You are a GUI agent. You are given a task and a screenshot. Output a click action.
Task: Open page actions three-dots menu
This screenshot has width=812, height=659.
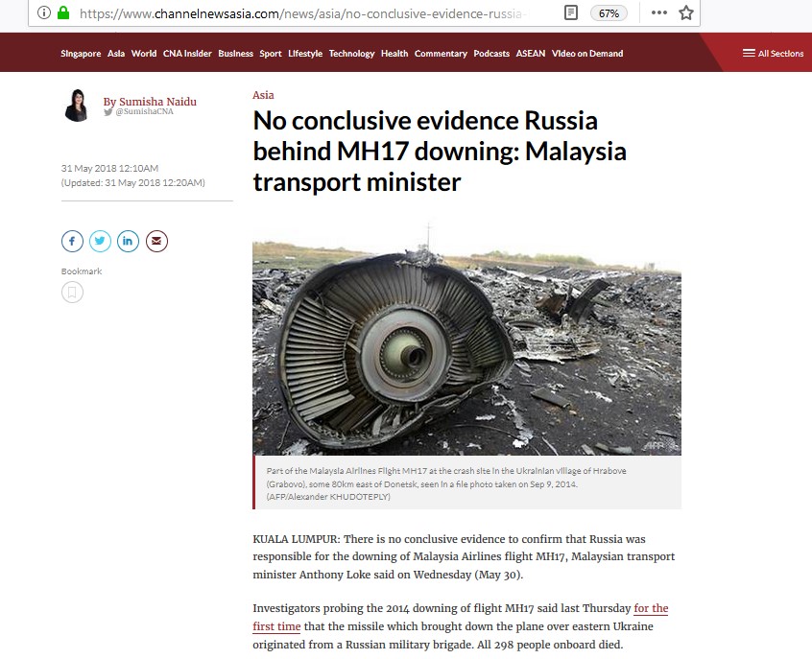click(x=658, y=12)
